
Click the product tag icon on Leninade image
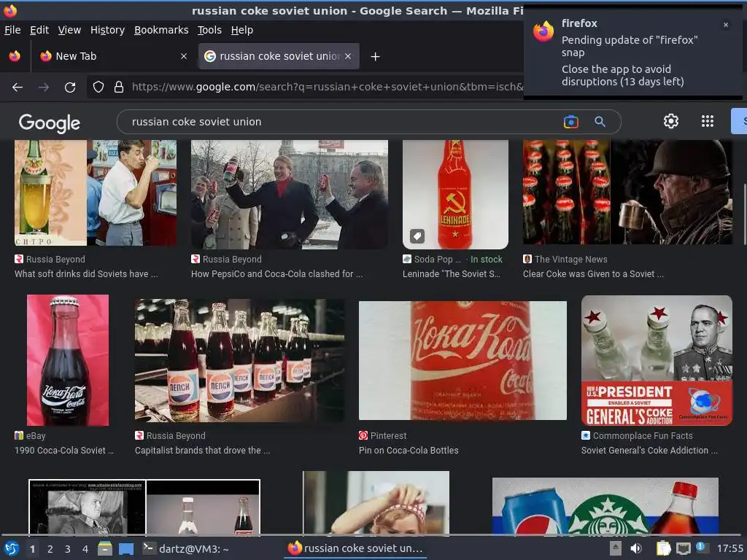pyautogui.click(x=417, y=236)
